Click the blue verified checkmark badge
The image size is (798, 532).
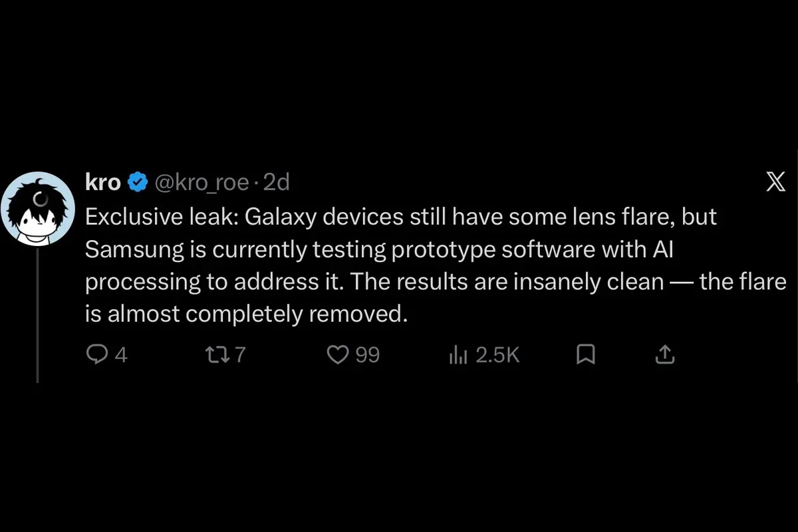coord(138,182)
